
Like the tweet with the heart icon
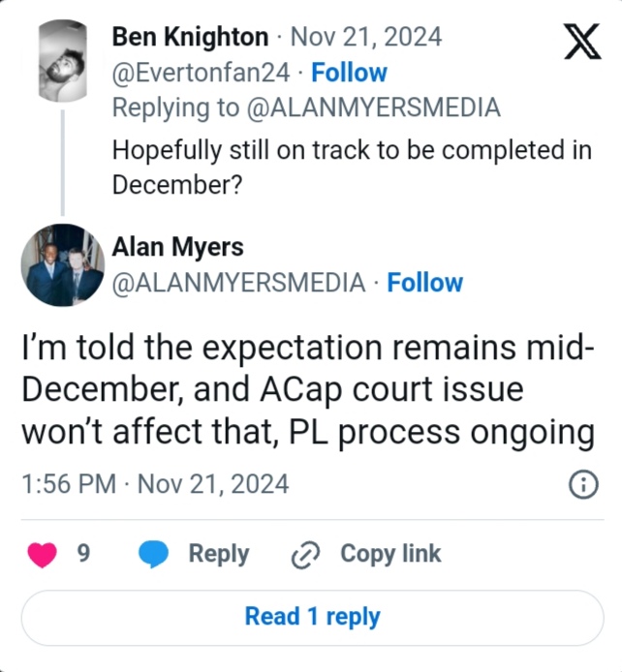(x=44, y=554)
